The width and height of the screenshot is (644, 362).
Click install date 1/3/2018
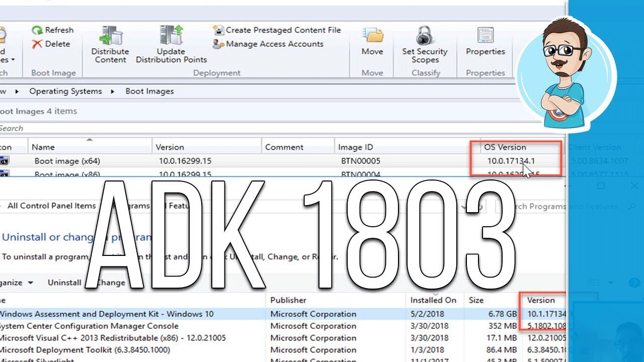point(427,350)
